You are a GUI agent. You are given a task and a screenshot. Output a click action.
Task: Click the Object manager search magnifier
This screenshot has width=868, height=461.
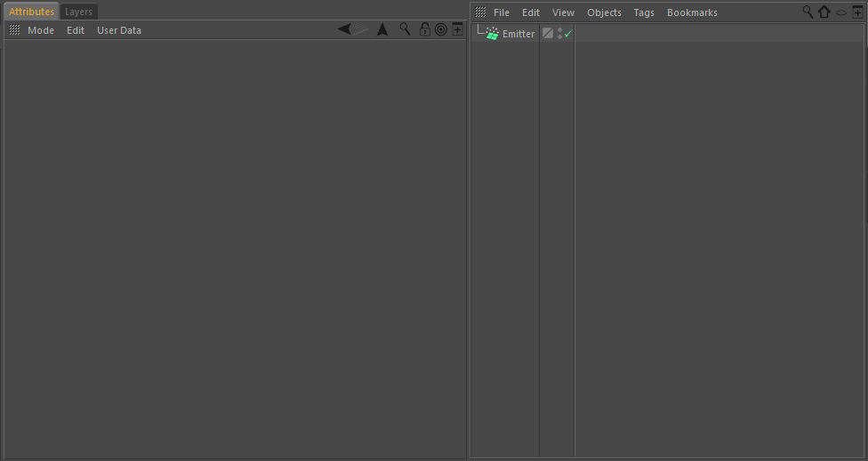808,12
